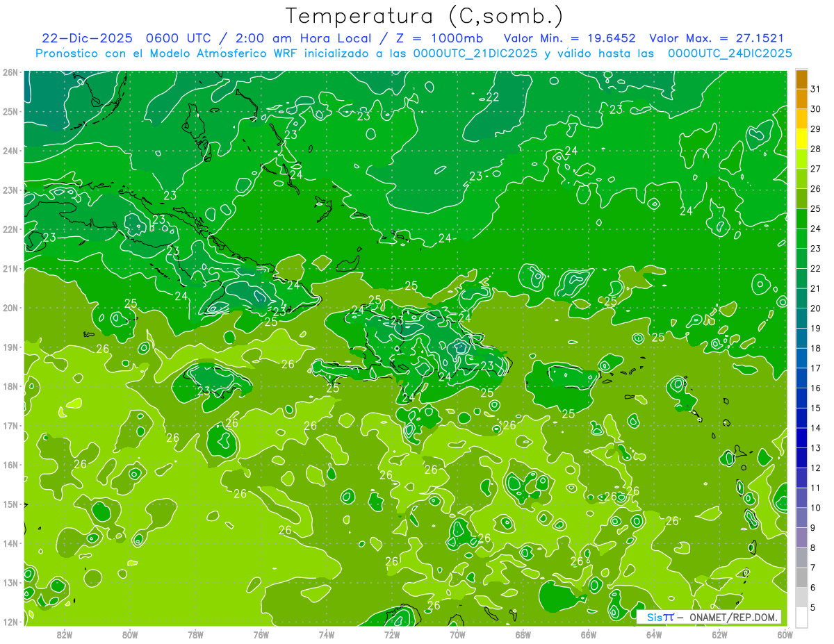Pick the orange swatch between legend 30 and 31

(x=801, y=99)
